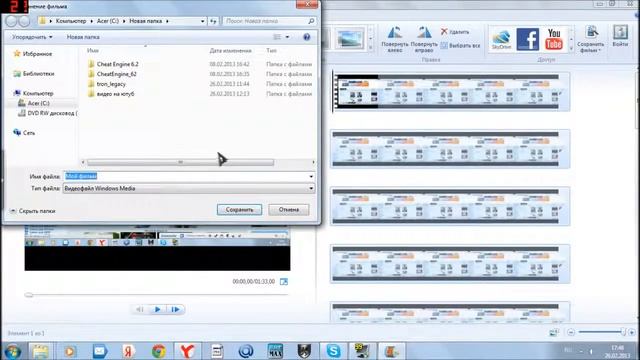Select DVD RW drive in navigation pane
The height and width of the screenshot is (360, 640).
pos(48,113)
